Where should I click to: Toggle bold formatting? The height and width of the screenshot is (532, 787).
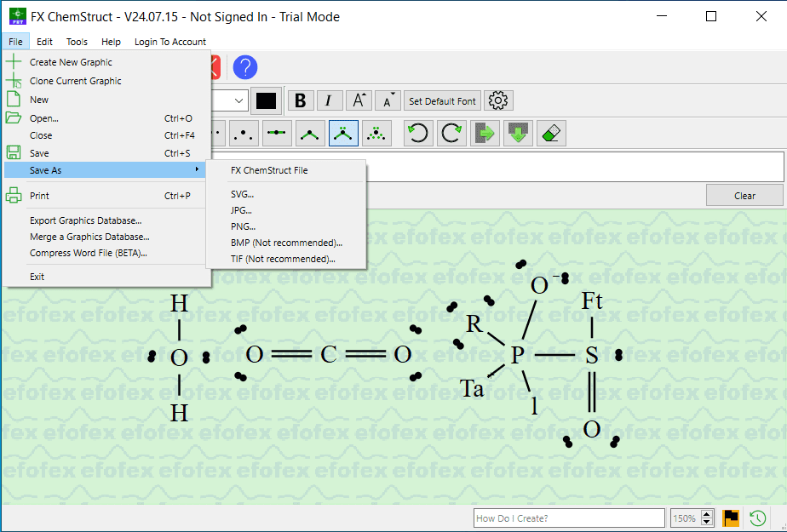[301, 100]
